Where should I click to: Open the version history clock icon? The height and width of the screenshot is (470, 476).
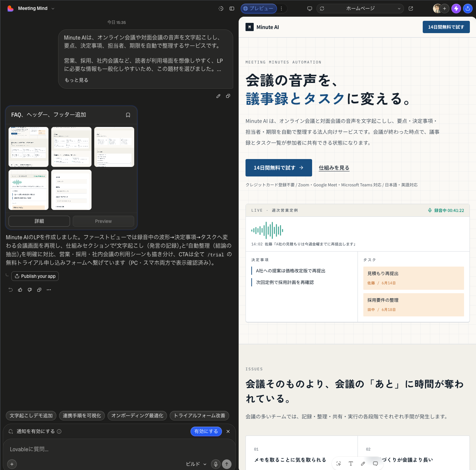pos(221,9)
